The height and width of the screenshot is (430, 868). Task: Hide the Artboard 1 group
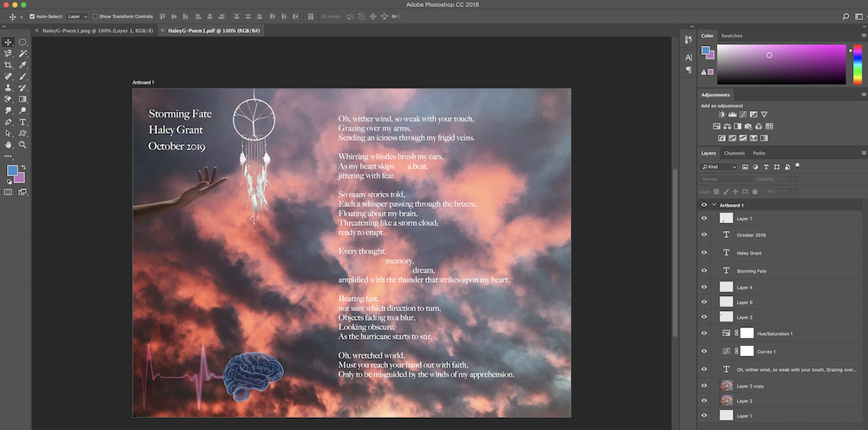pos(704,205)
